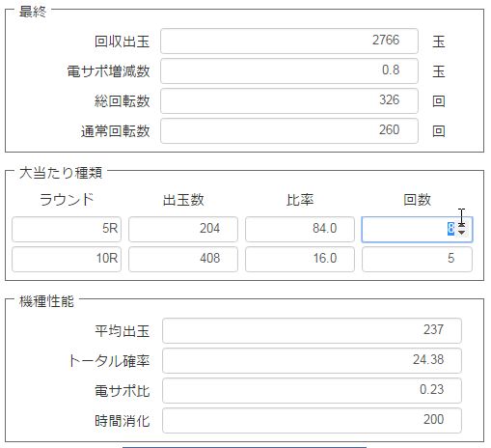Click the 比率 field showing 16.0
The image size is (491, 448).
(300, 259)
